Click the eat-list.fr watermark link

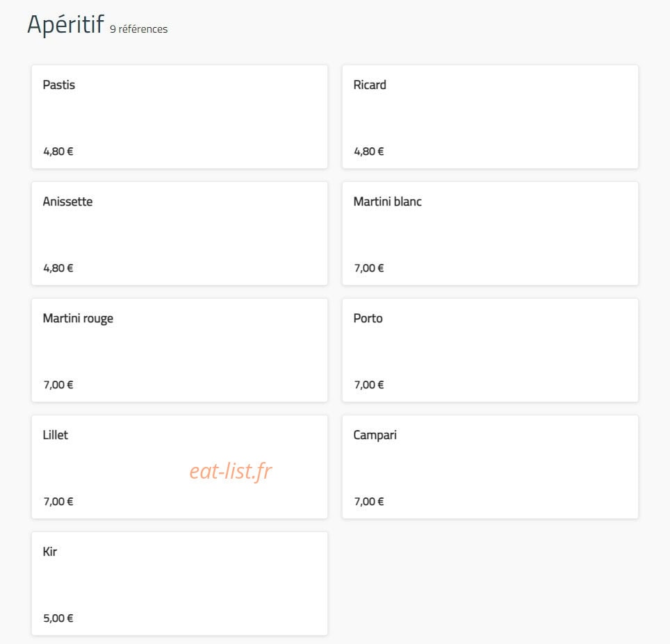pos(230,471)
